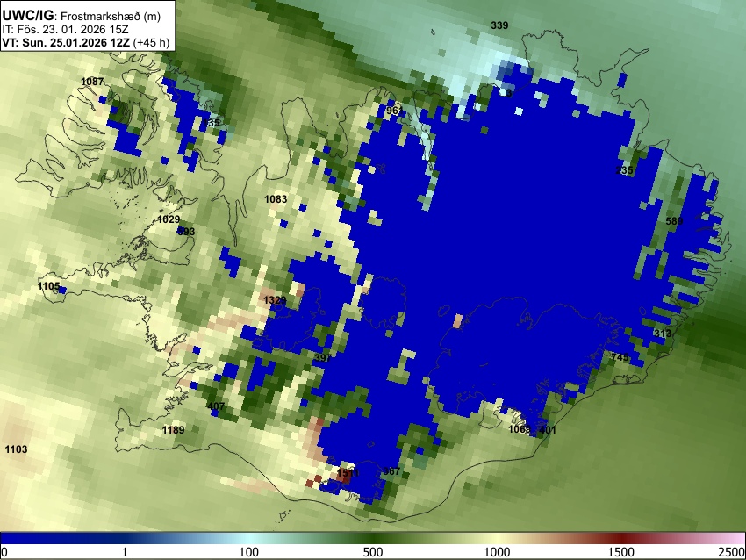Screen dimensions: 746x560
Task: Click the map value 745
Action: (x=620, y=357)
